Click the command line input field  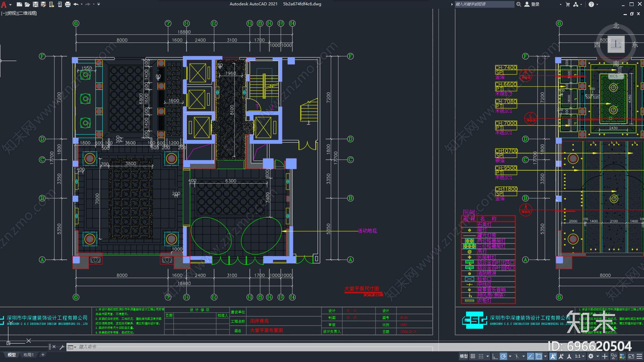[x=242, y=347]
